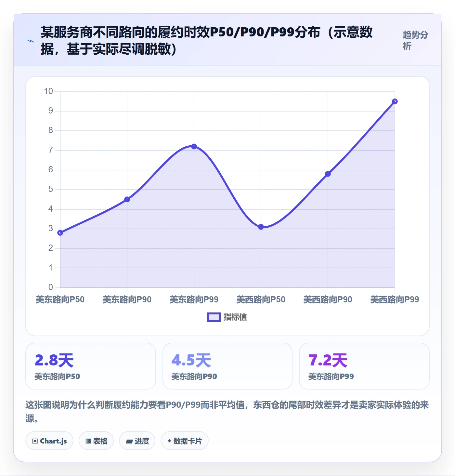Click the lightning bolt icon beside the title
455x476 pixels.
coord(31,41)
